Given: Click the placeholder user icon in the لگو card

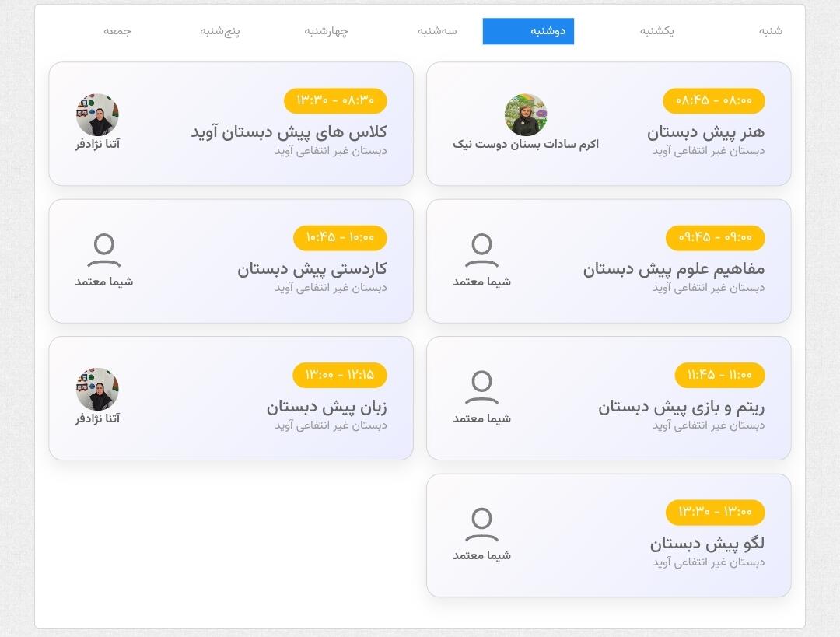Looking at the screenshot, I should click(x=481, y=524).
